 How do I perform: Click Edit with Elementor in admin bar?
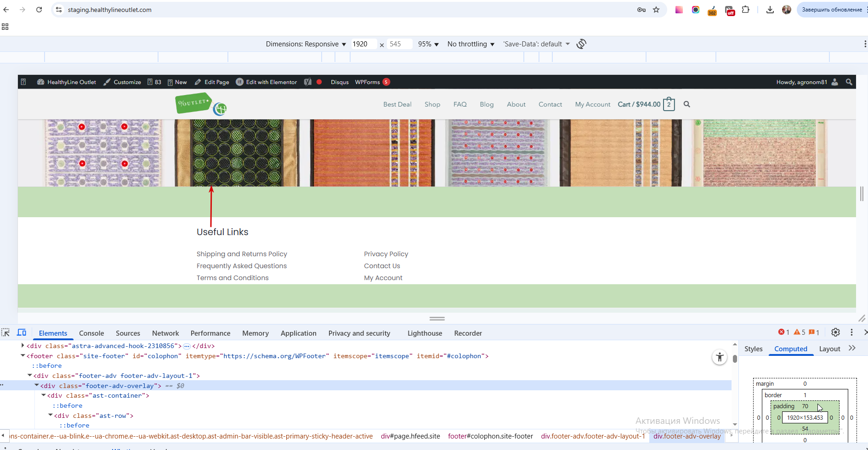pos(267,82)
